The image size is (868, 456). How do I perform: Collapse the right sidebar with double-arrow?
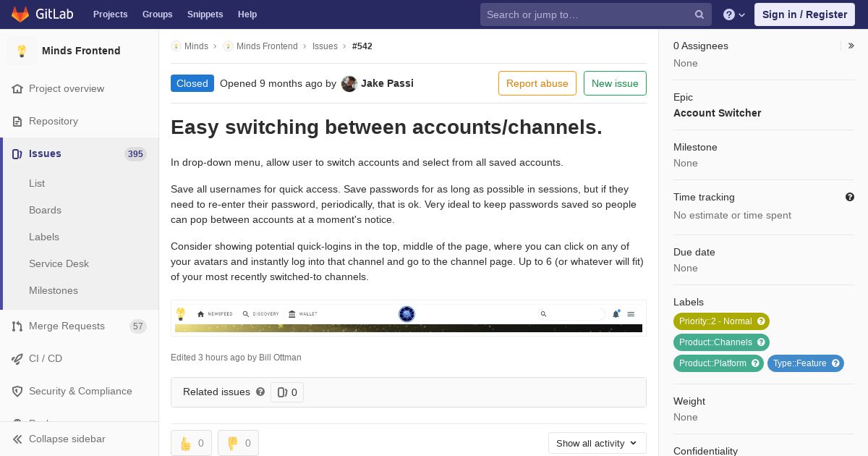(x=851, y=46)
